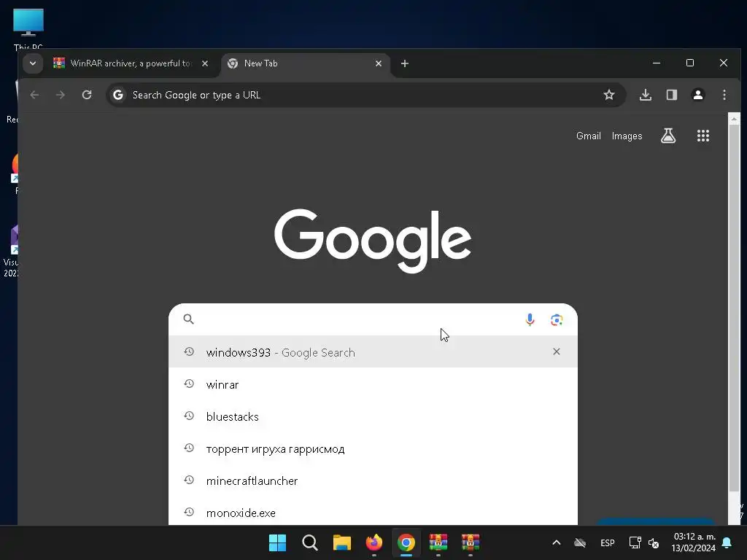Open the first WinRAR taskbar icon
The width and height of the screenshot is (747, 560).
(x=438, y=542)
